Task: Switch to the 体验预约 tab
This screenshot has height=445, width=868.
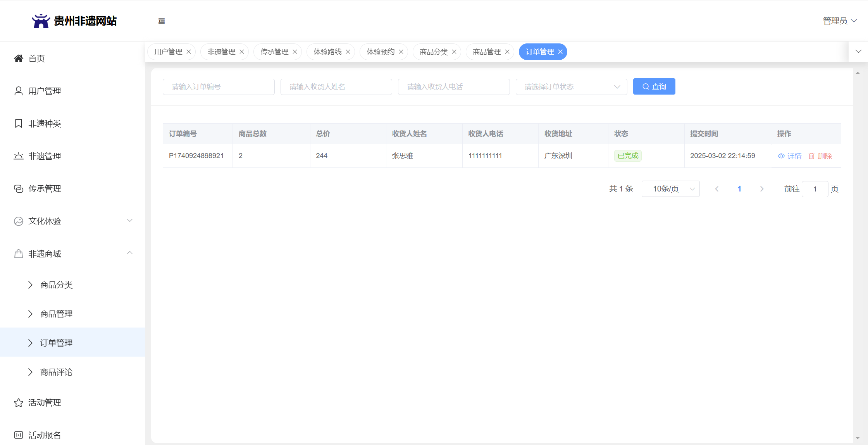Action: (380, 52)
